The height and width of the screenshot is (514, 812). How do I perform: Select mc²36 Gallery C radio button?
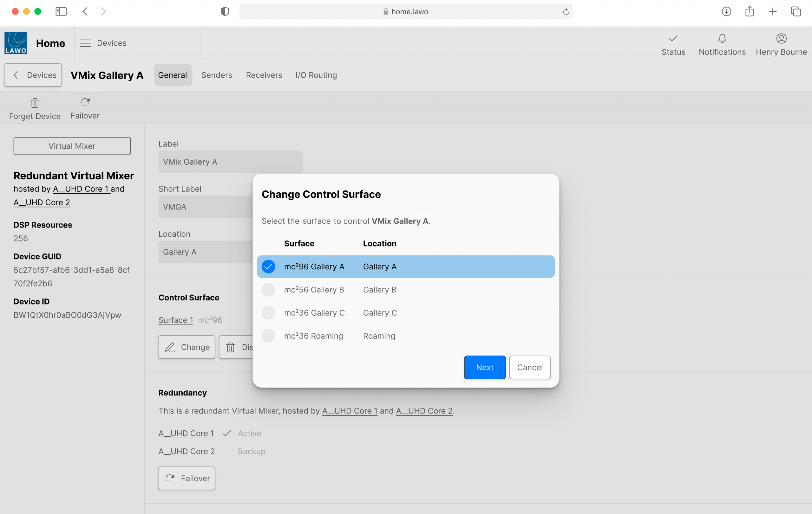[x=268, y=312]
